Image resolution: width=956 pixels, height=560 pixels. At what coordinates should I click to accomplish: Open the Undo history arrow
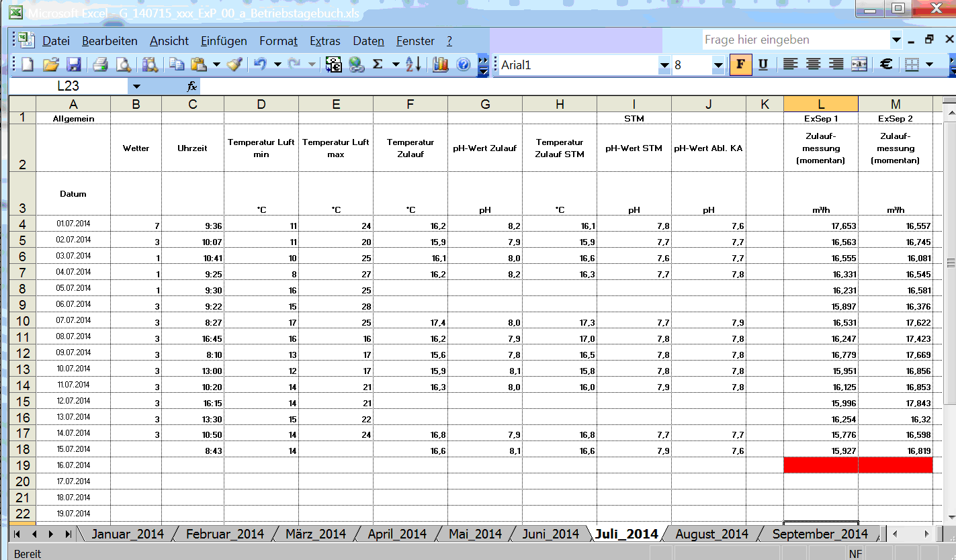[277, 64]
